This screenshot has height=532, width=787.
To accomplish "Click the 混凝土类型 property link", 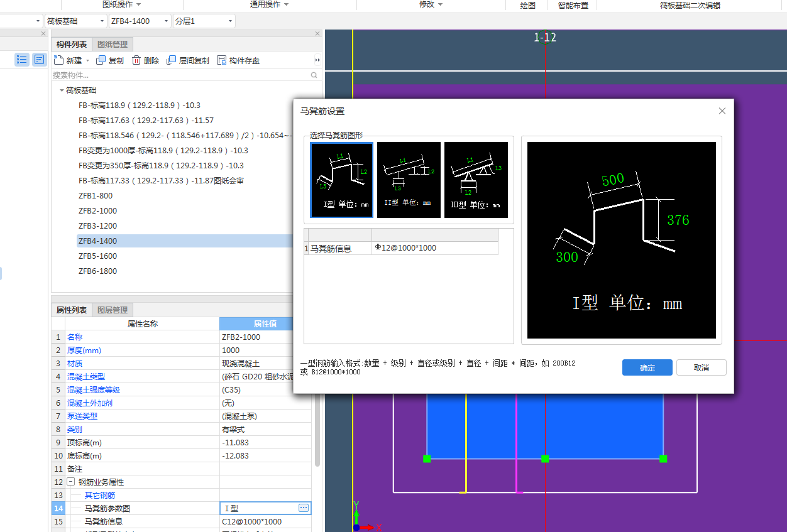I will tap(86, 377).
